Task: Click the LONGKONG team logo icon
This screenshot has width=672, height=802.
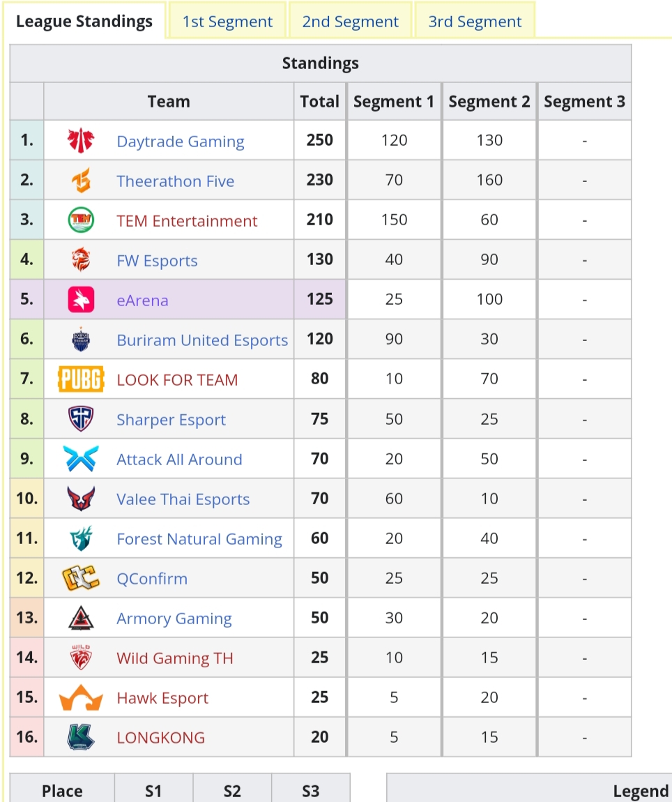Action: 81,737
